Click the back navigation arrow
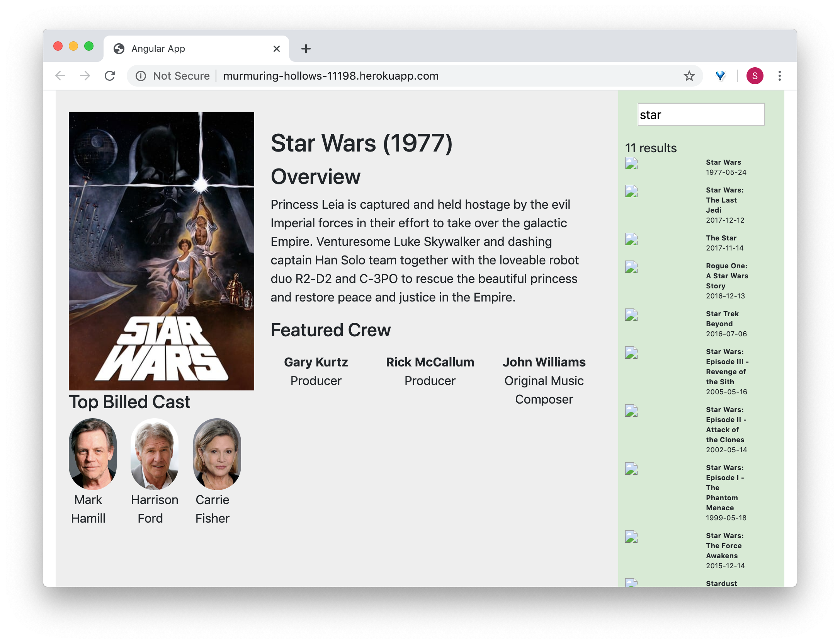Image resolution: width=840 pixels, height=644 pixels. click(60, 76)
